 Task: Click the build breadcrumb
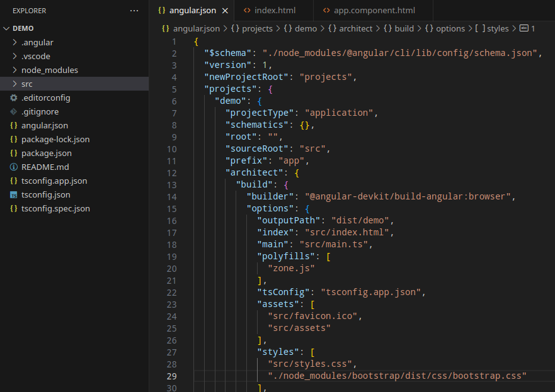point(404,29)
